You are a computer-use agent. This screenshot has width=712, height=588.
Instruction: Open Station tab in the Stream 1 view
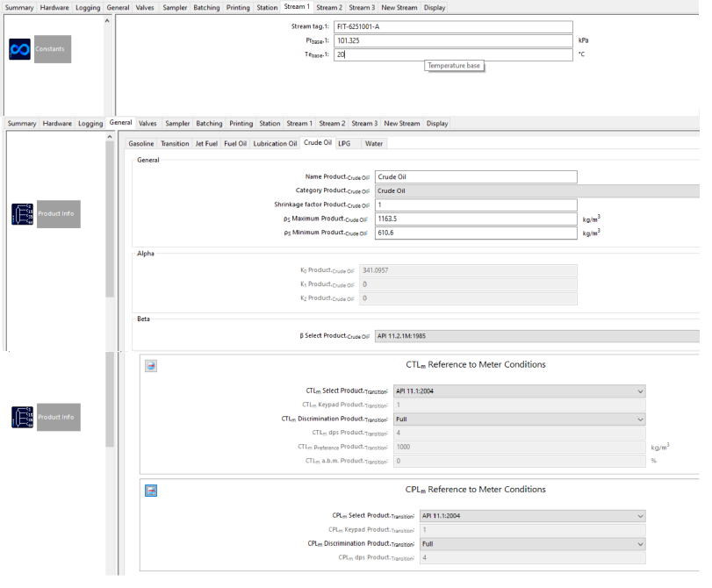(x=267, y=8)
